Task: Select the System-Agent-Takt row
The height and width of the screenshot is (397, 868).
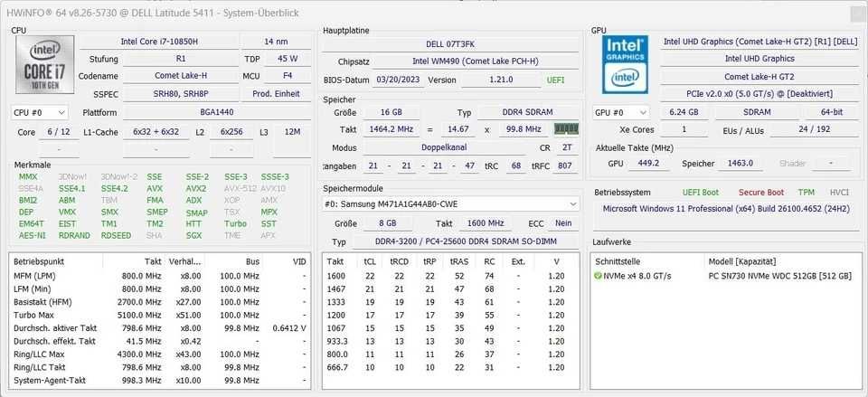Action: (161, 381)
